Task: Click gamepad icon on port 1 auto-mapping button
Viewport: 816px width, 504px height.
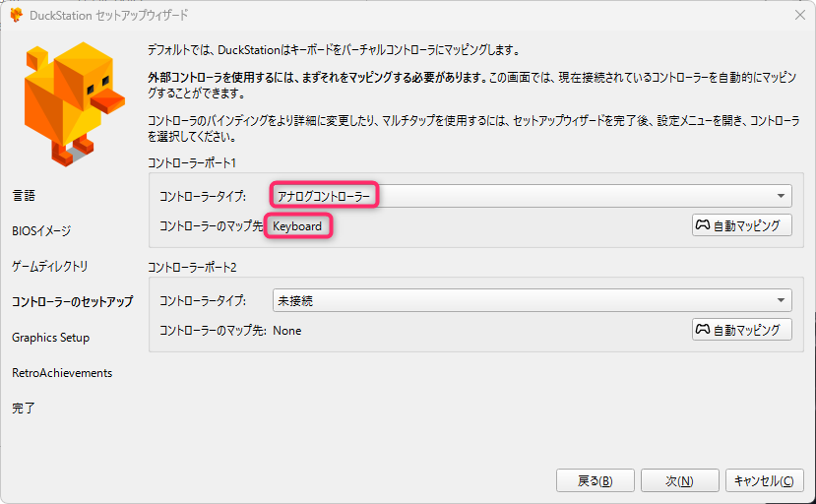Action: point(703,225)
